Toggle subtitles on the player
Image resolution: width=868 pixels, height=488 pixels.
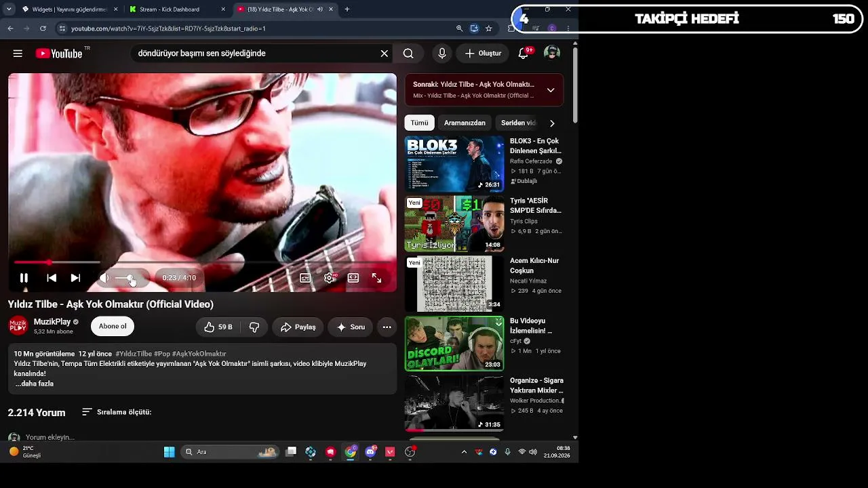coord(305,278)
